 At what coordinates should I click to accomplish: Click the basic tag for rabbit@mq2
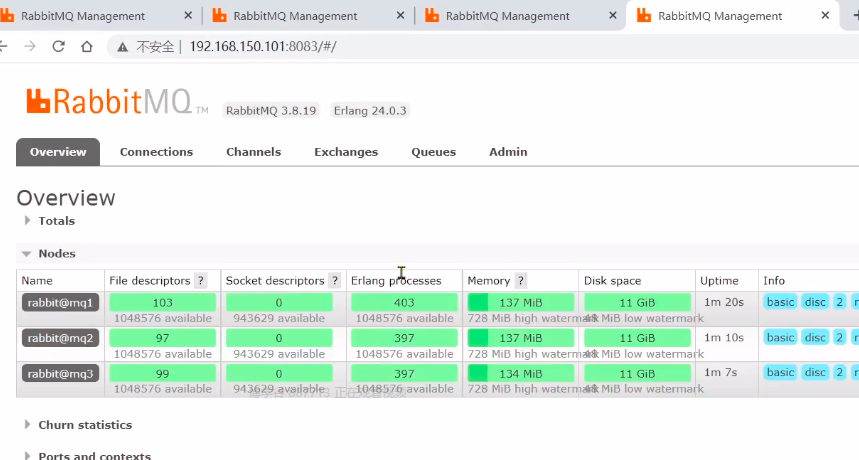click(780, 337)
